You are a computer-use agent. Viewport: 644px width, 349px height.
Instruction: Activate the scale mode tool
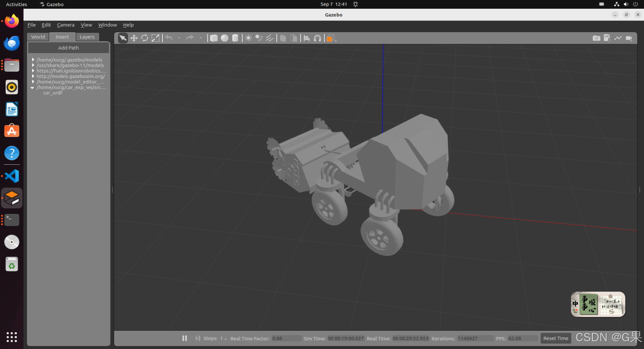point(156,38)
